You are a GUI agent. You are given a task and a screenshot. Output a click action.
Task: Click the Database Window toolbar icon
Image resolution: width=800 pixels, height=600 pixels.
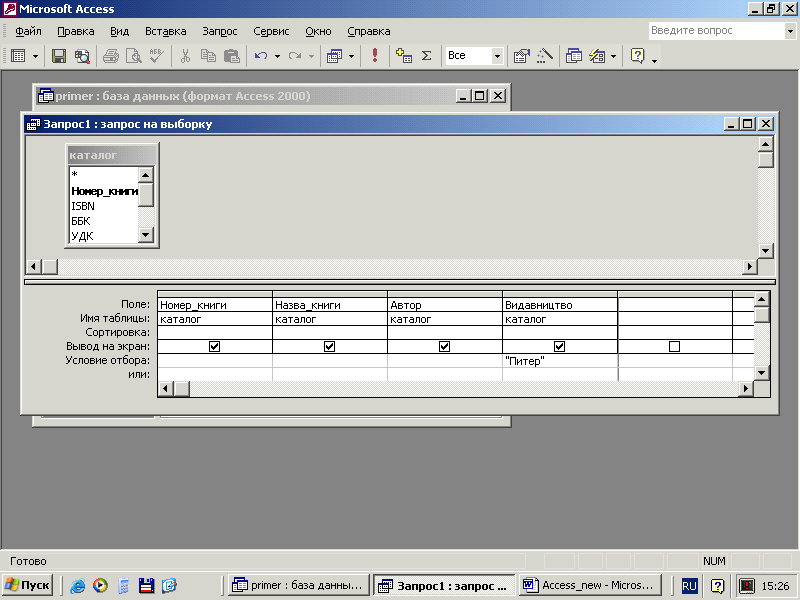tap(573, 56)
